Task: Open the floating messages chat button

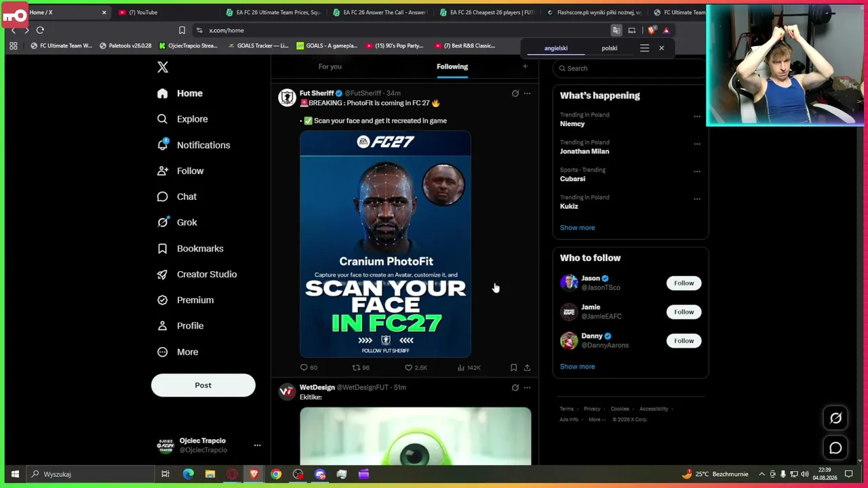Action: coord(835,448)
